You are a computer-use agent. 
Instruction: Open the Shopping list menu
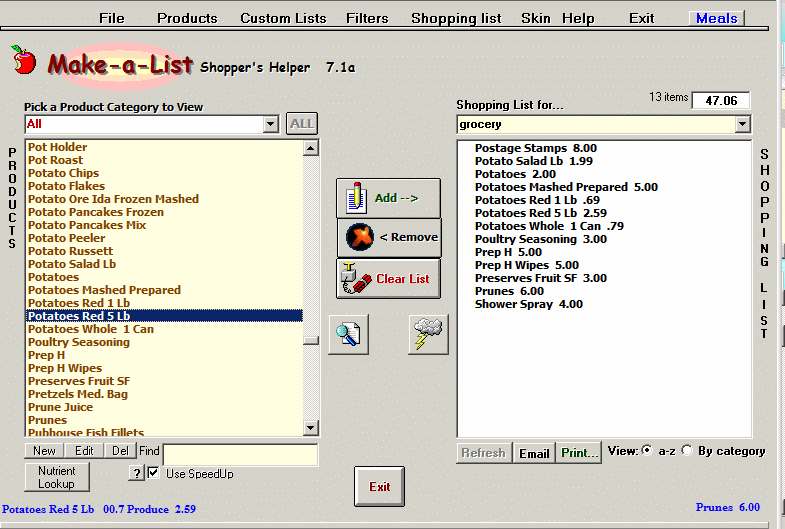click(x=456, y=19)
